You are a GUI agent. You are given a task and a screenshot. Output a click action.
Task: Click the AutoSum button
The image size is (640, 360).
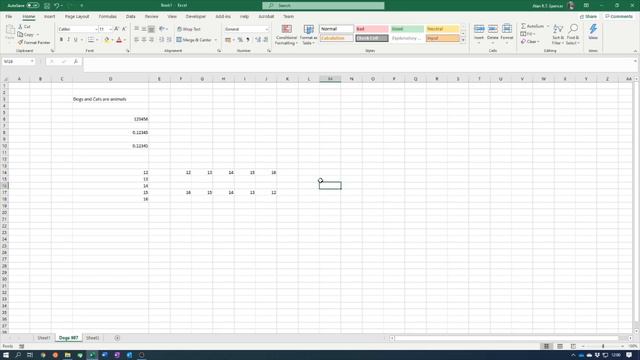(532, 26)
